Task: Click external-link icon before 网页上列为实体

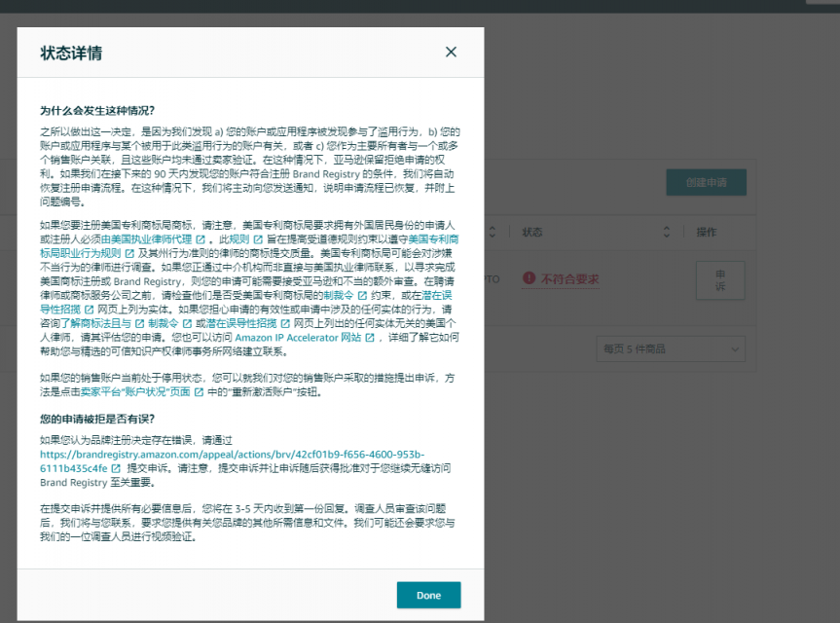Action: pos(89,310)
